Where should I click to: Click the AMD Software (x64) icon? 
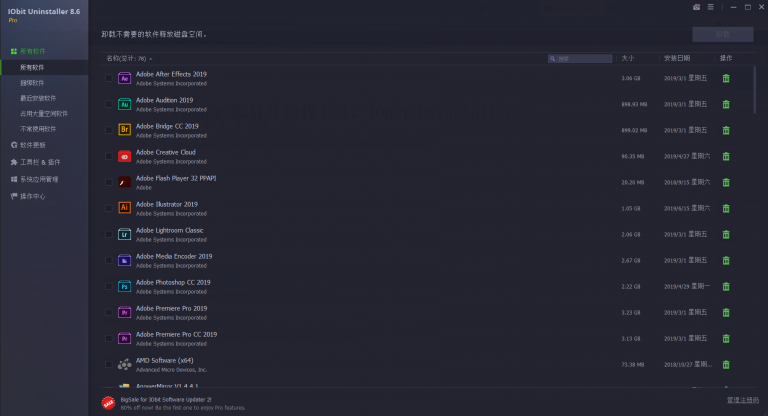pyautogui.click(x=124, y=364)
